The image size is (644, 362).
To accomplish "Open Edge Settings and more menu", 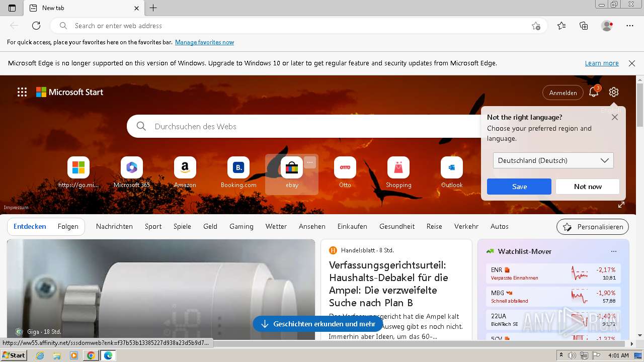I will point(630,26).
